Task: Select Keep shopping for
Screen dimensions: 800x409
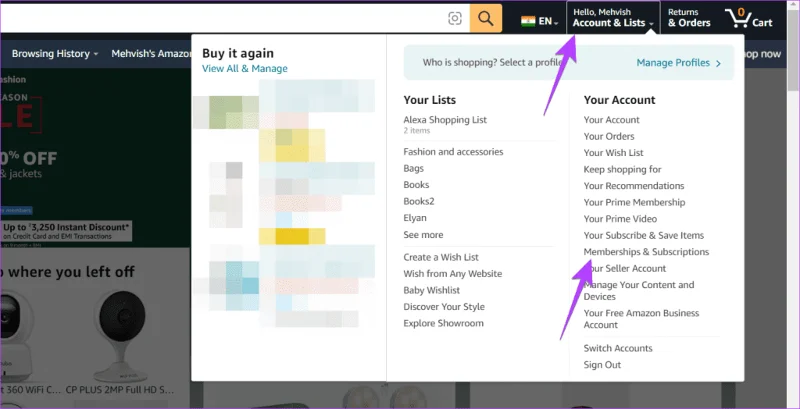Action: 622,169
